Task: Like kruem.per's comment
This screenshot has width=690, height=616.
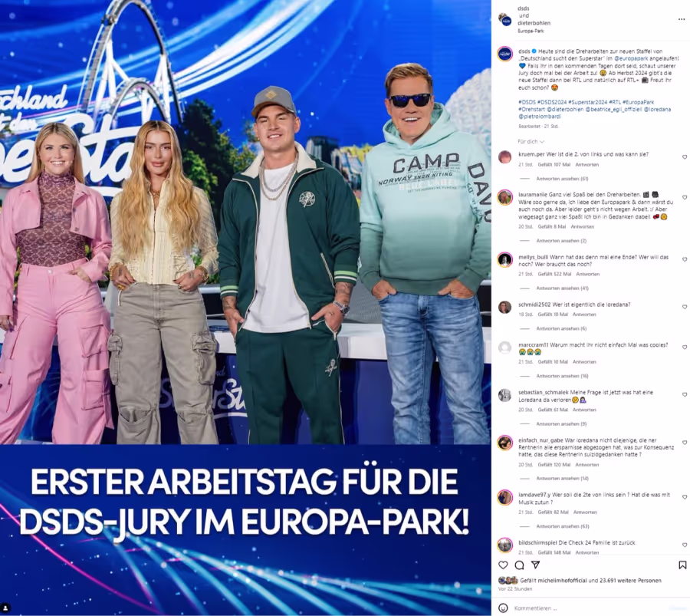Action: pyautogui.click(x=685, y=157)
